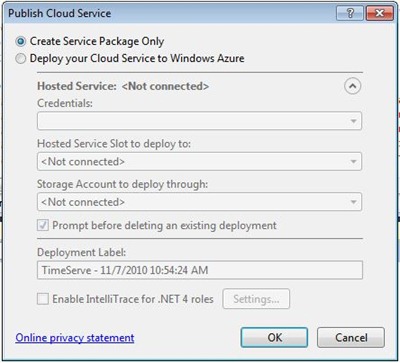Click the help question mark icon
This screenshot has width=400, height=363.
(350, 14)
